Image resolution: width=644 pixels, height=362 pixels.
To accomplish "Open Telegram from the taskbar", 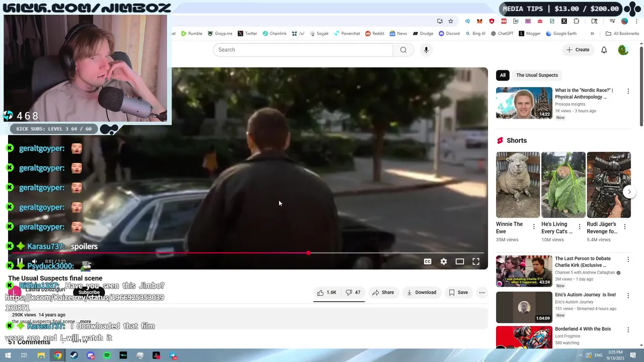I will click(x=173, y=355).
